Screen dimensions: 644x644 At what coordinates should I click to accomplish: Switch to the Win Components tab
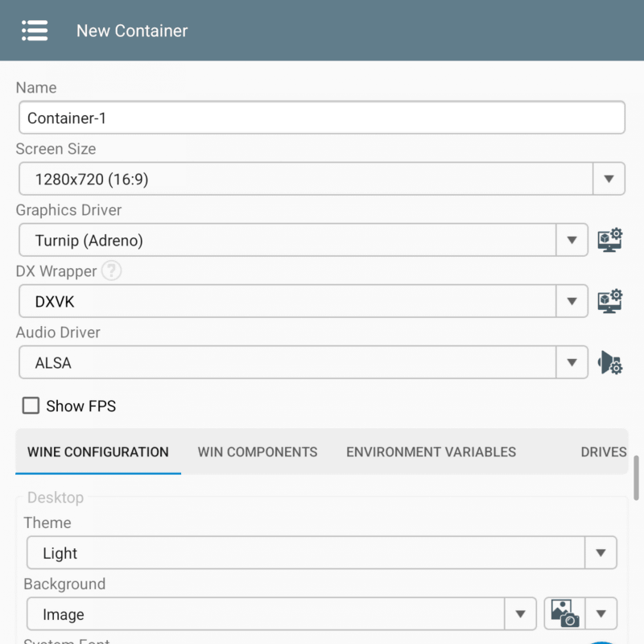pos(258,452)
